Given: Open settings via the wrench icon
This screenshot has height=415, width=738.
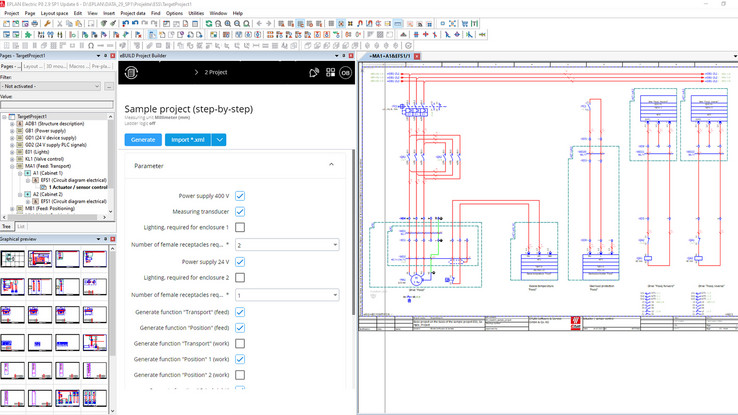Looking at the screenshot, I should coord(48,24).
